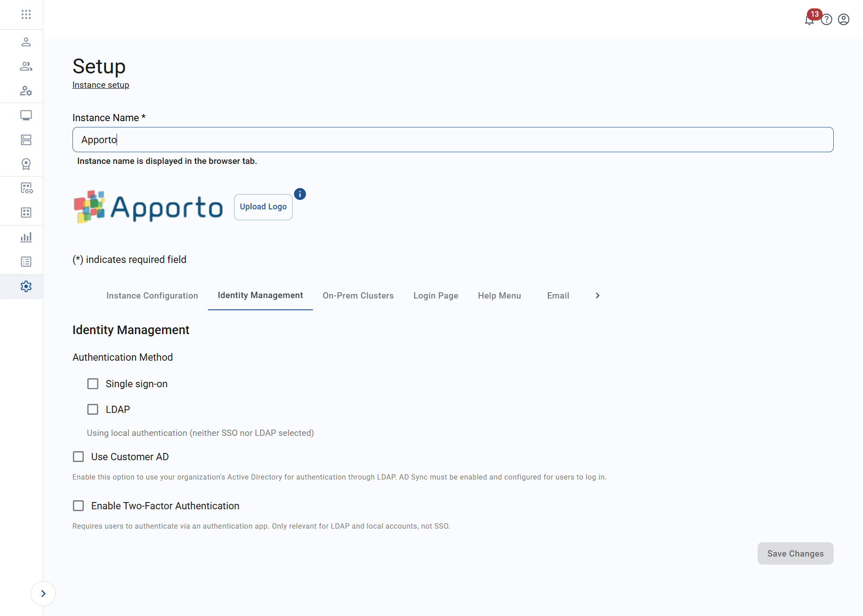This screenshot has width=863, height=616.
Task: Click the Settings gear in the sidebar
Action: tap(26, 286)
